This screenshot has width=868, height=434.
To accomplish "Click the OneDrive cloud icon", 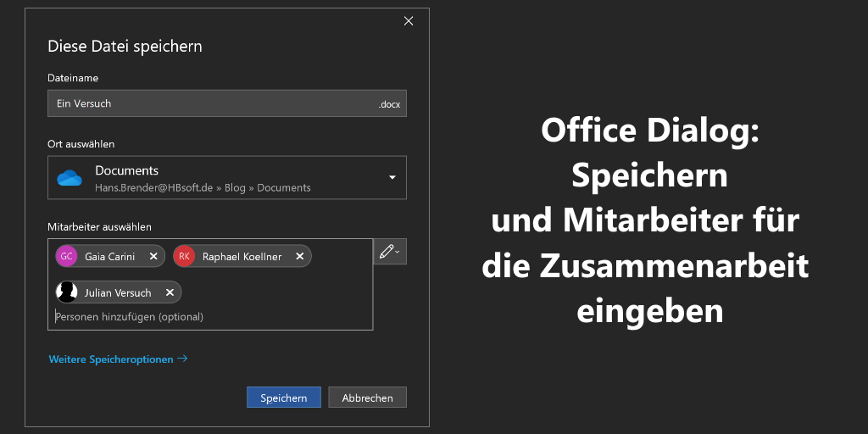I will coord(69,178).
